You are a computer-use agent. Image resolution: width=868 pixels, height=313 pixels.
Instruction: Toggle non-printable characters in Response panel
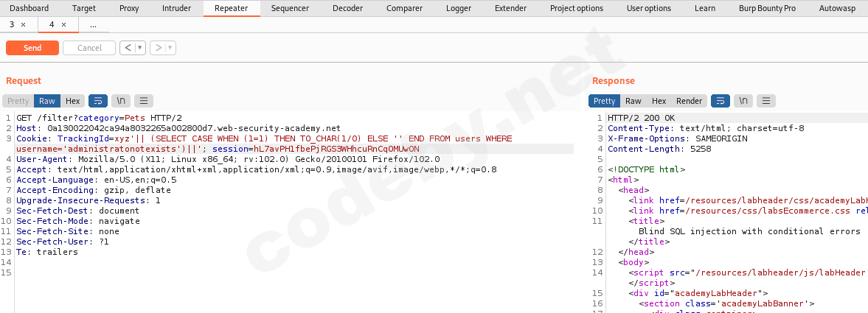[x=743, y=101]
